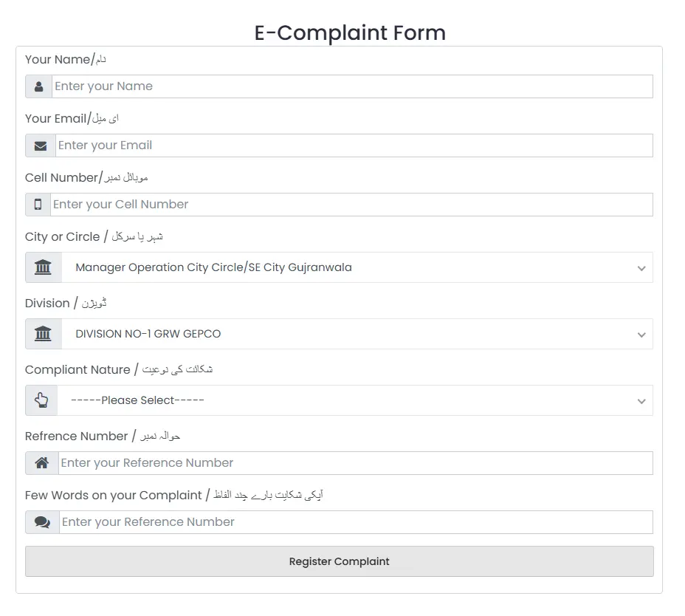Image resolution: width=685 pixels, height=616 pixels.
Task: Click the City or Circle chevron arrow
Action: click(641, 269)
